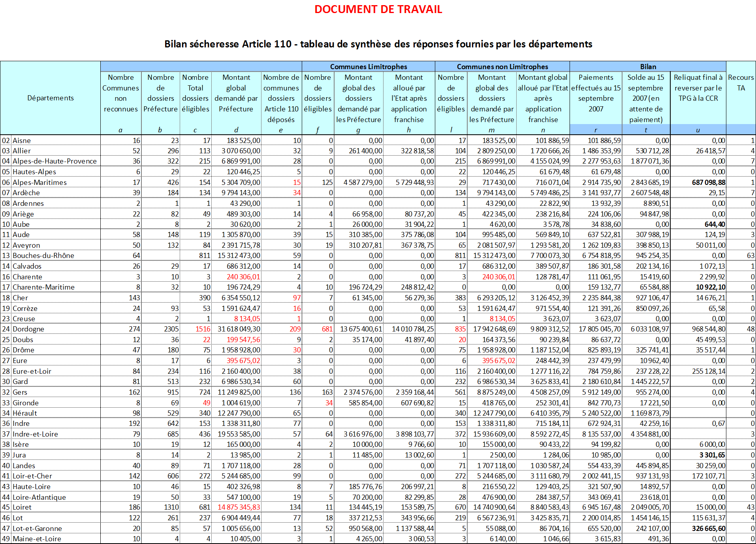This screenshot has height=544, width=756.
Task: Click the 'Recours TA' column header
Action: [741, 83]
